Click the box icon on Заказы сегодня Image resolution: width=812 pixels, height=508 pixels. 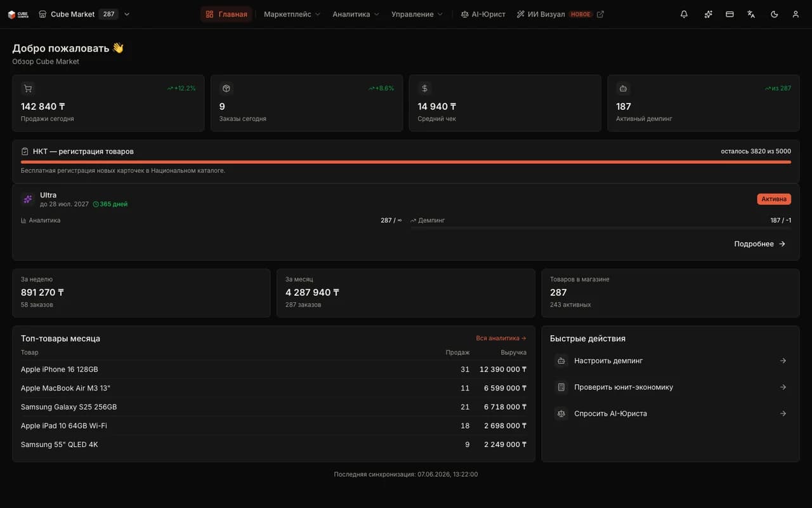(x=226, y=88)
